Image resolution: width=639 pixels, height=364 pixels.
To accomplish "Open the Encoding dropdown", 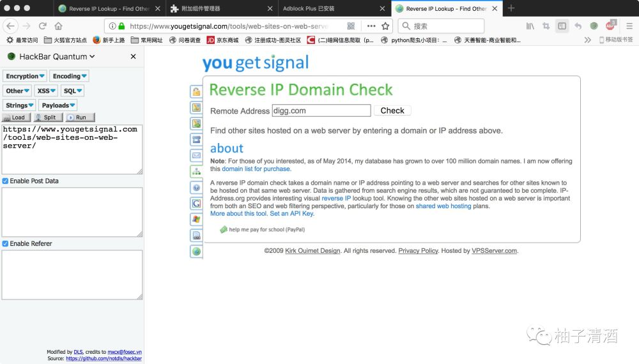I will tap(69, 76).
